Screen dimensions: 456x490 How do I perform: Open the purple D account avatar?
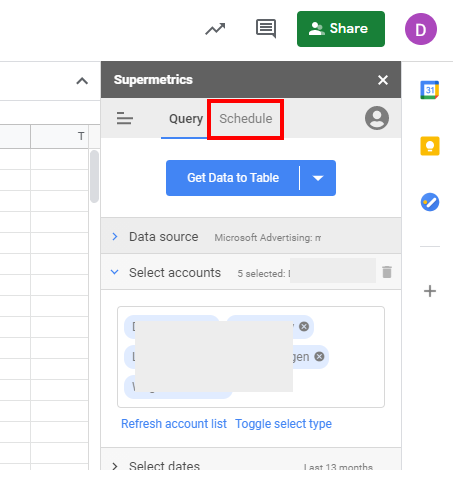421,29
